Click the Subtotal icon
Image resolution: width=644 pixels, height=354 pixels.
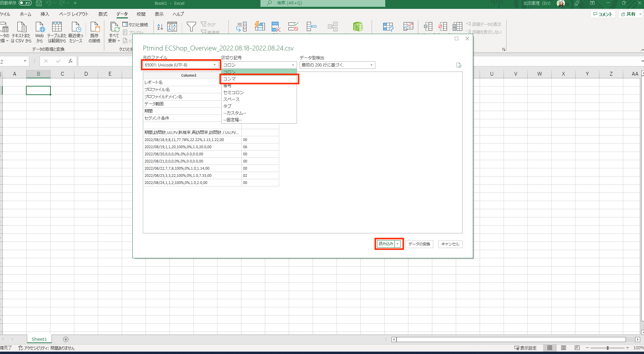[x=458, y=27]
